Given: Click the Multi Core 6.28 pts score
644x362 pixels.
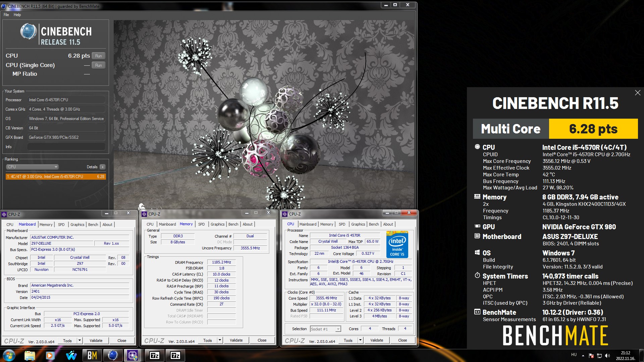Looking at the screenshot, I should pos(593,129).
